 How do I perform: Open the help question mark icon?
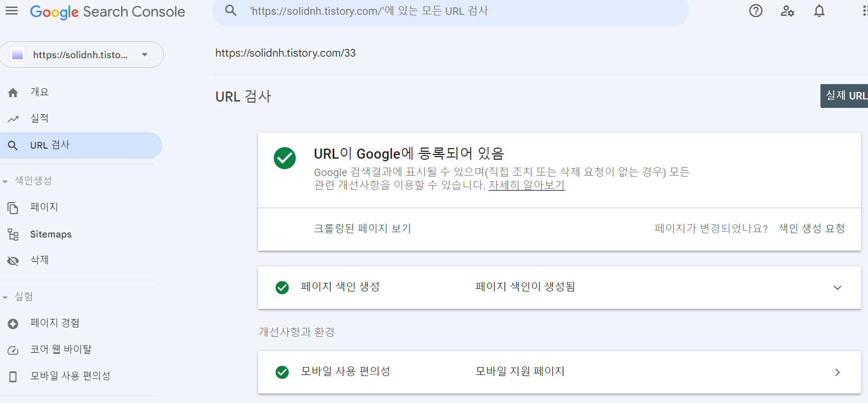pyautogui.click(x=756, y=11)
